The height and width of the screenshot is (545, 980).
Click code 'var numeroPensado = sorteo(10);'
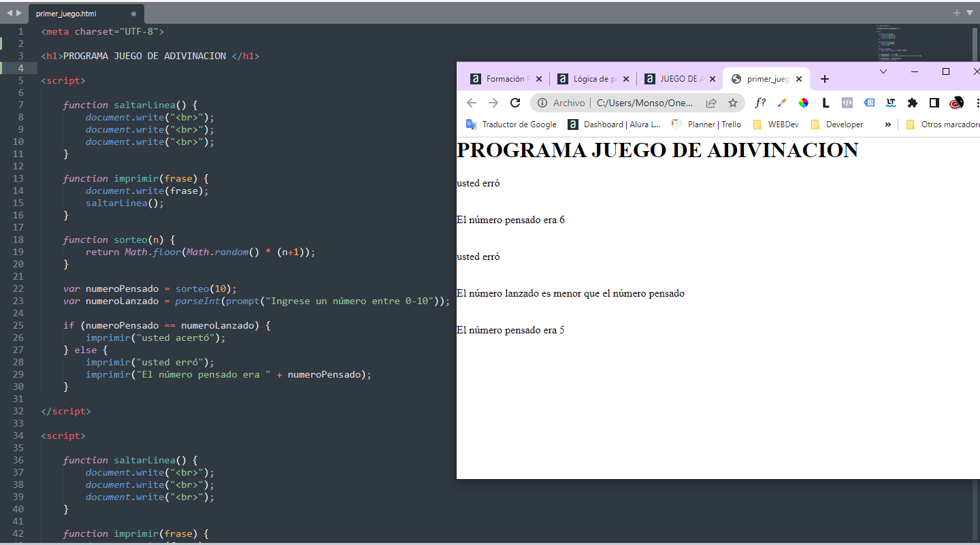coord(150,288)
